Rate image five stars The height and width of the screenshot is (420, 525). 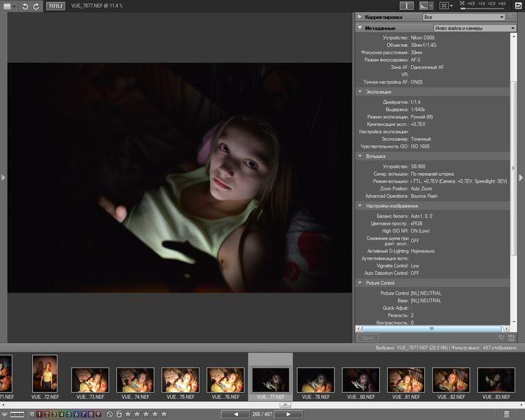(164, 414)
